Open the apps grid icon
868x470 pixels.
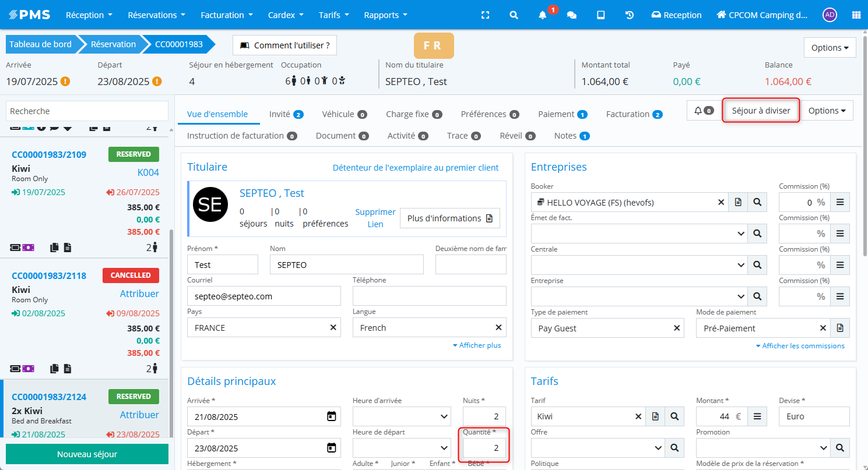coord(856,15)
